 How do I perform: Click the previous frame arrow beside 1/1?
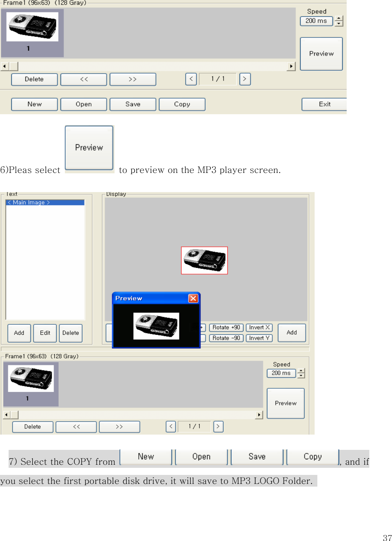(x=191, y=79)
